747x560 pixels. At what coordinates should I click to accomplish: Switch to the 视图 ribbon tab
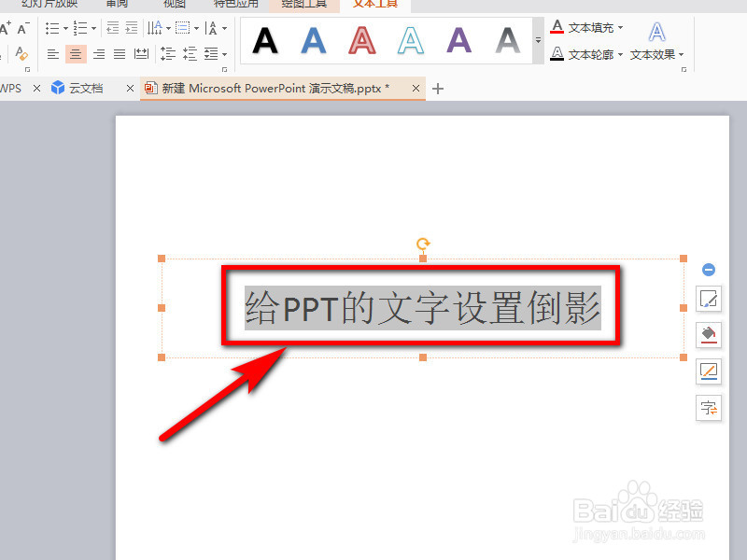click(174, 5)
